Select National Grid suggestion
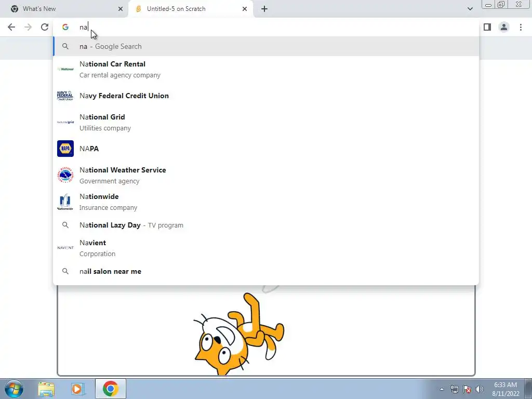 tap(266, 122)
